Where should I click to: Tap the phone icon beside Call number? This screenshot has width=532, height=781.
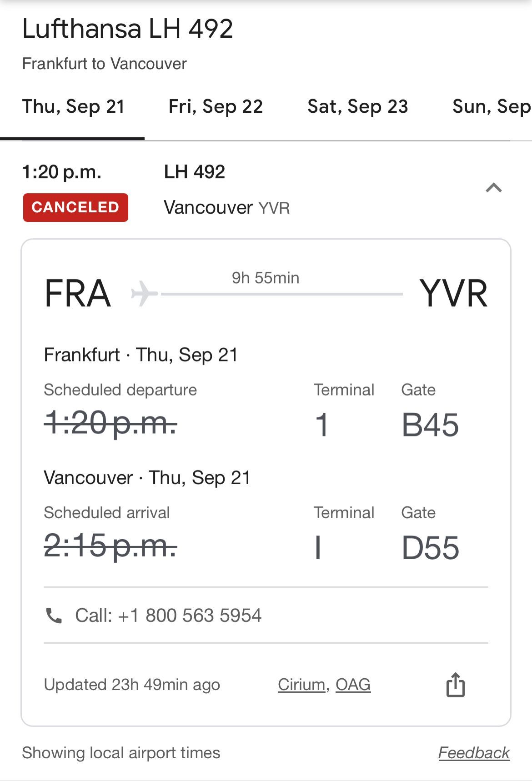(x=54, y=616)
